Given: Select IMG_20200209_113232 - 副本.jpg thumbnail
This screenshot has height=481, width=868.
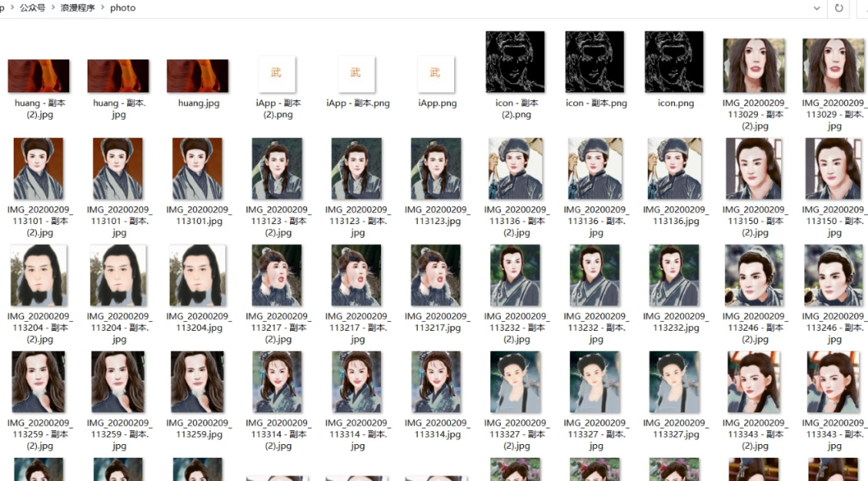Looking at the screenshot, I should 595,275.
